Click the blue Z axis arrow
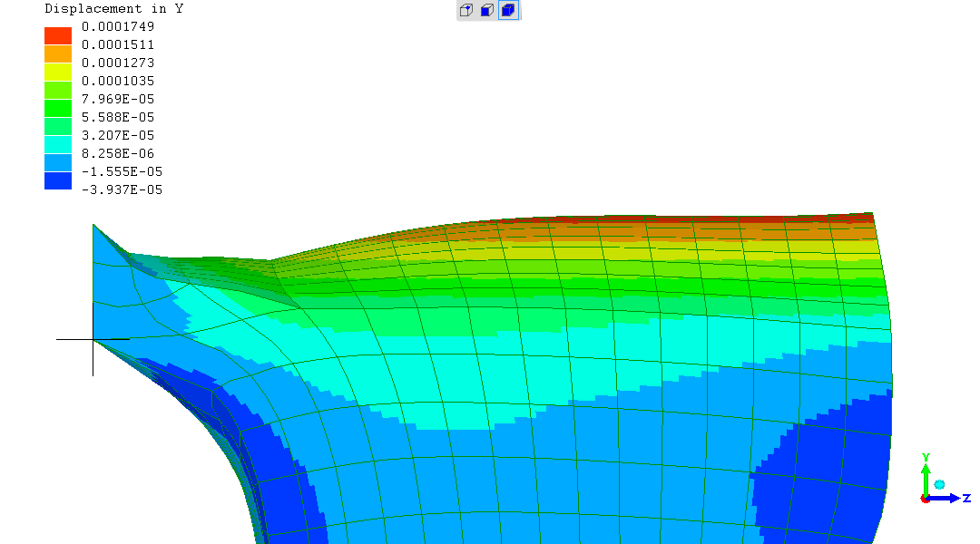This screenshot has height=544, width=980. point(946,498)
